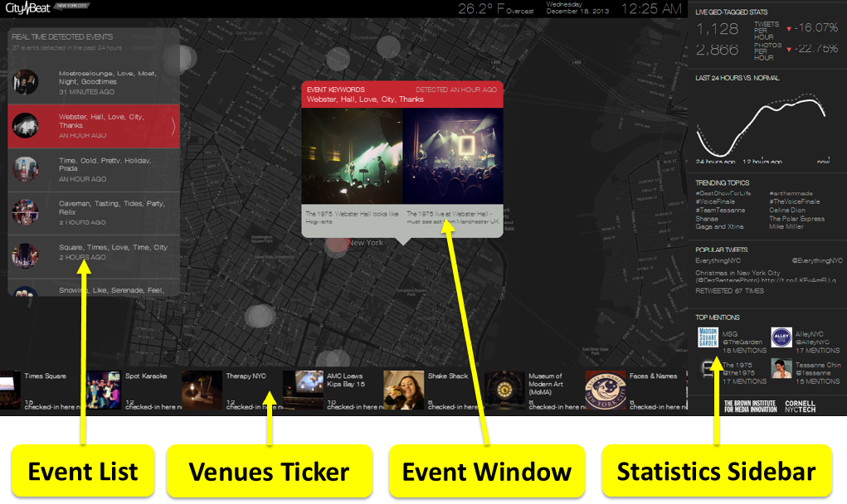This screenshot has height=504, width=847.
Task: Select the Webster Hall event round thumbnail
Action: tap(25, 125)
